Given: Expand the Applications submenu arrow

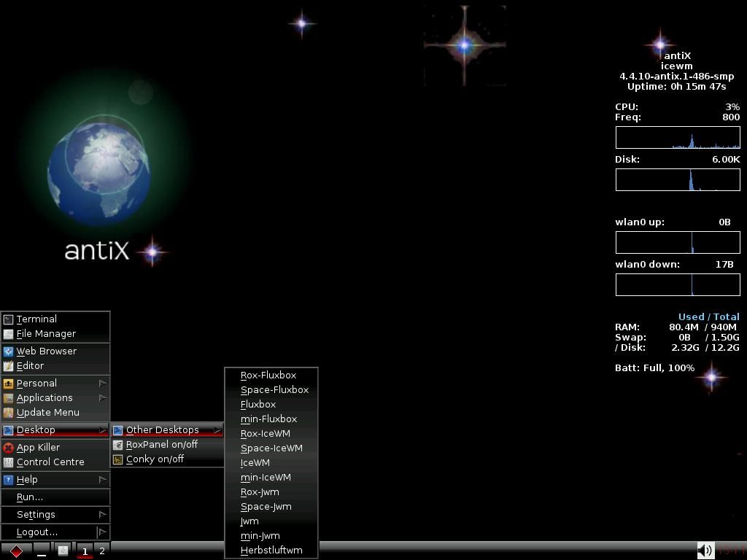Looking at the screenshot, I should pos(102,398).
